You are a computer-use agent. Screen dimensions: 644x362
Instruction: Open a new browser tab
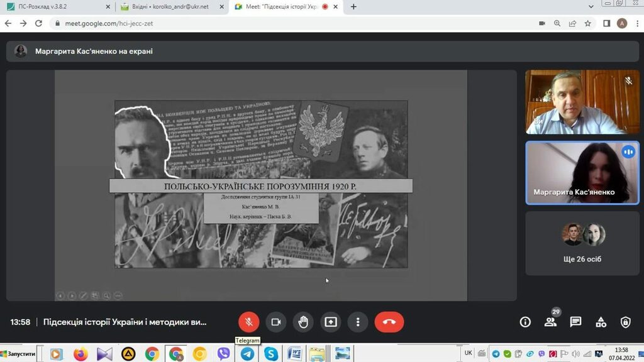pos(353,7)
